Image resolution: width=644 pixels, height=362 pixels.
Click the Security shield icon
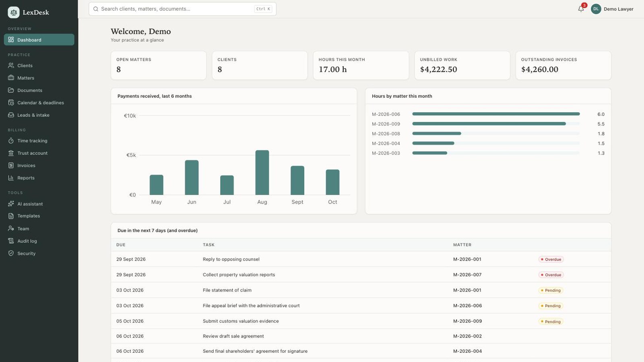[11, 253]
